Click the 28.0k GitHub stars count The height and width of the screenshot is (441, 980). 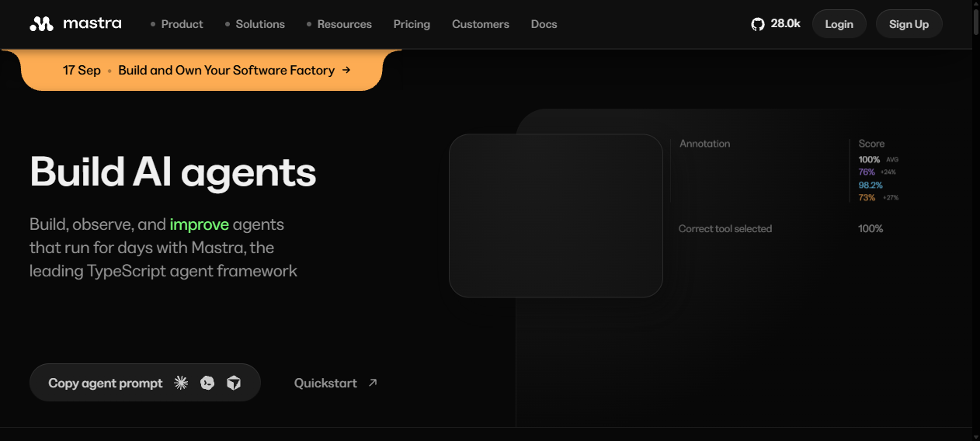(785, 24)
